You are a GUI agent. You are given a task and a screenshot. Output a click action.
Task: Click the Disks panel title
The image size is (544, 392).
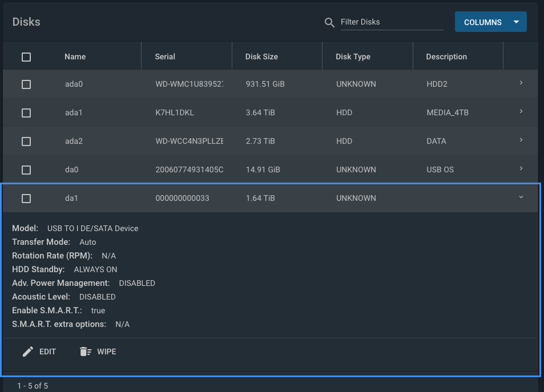[x=26, y=22]
